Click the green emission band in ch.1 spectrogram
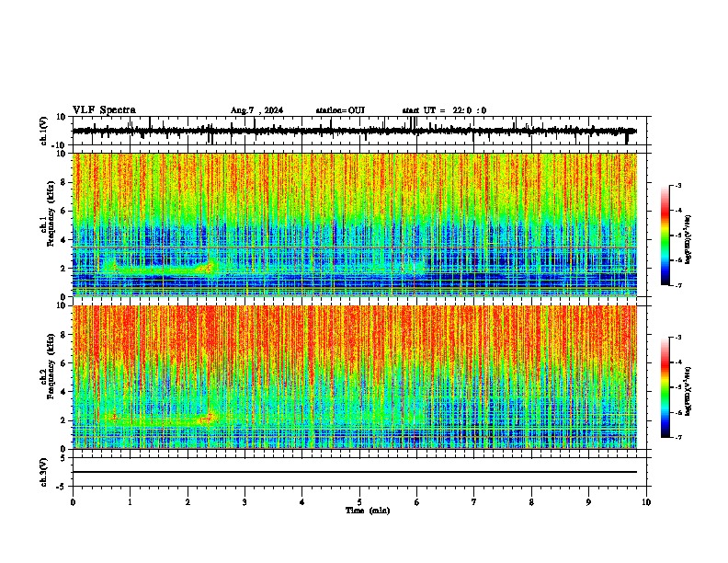The width and height of the screenshot is (728, 563). (x=158, y=269)
